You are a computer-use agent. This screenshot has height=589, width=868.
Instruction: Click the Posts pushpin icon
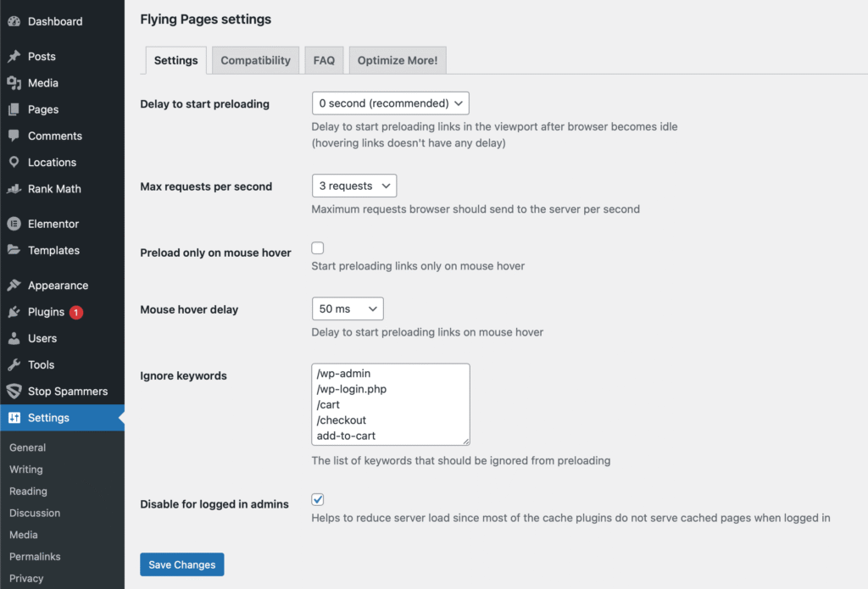(14, 56)
